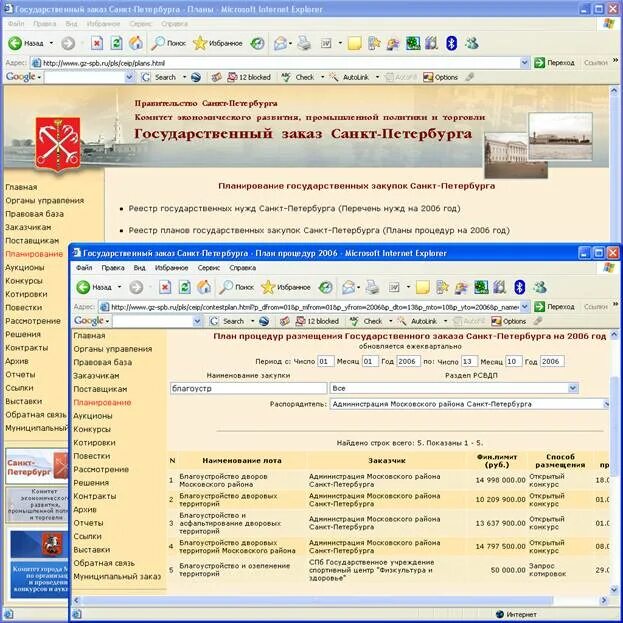Click Back button in front Plan window
This screenshot has height=623, width=623.
click(x=94, y=287)
